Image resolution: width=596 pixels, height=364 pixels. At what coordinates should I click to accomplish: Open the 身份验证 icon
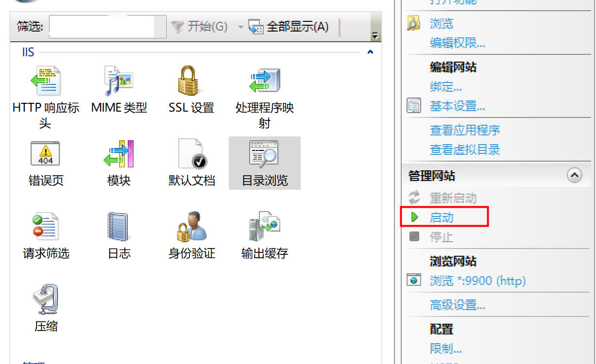click(x=191, y=226)
